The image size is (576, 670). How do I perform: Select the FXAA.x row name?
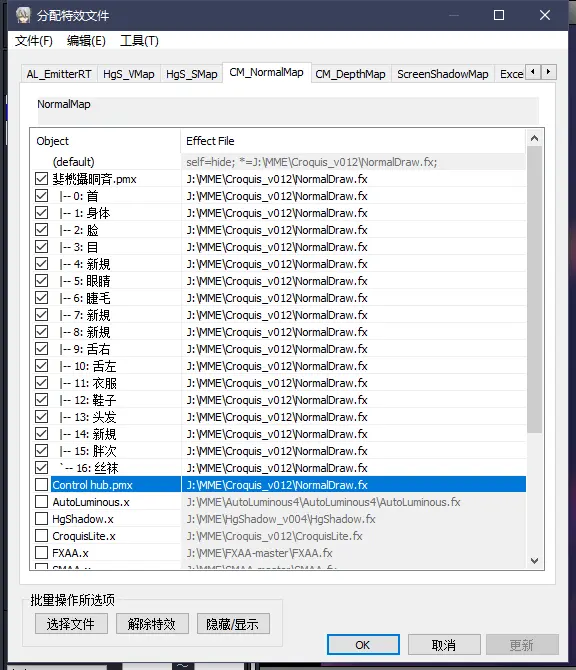70,553
